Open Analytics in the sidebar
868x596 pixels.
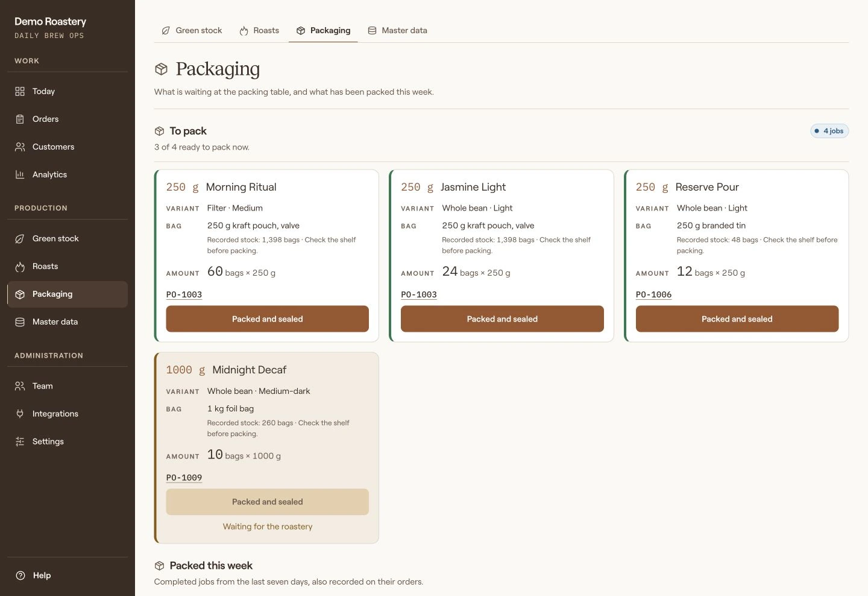click(x=68, y=174)
